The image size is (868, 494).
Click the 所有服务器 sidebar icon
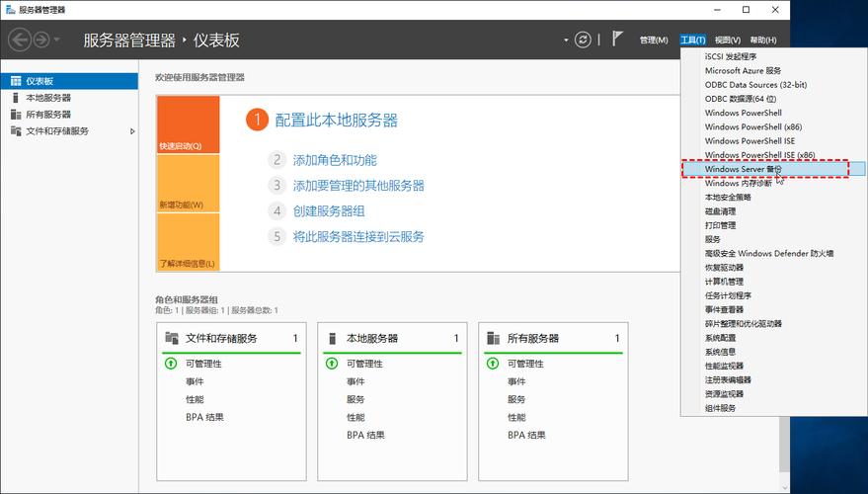(x=16, y=114)
